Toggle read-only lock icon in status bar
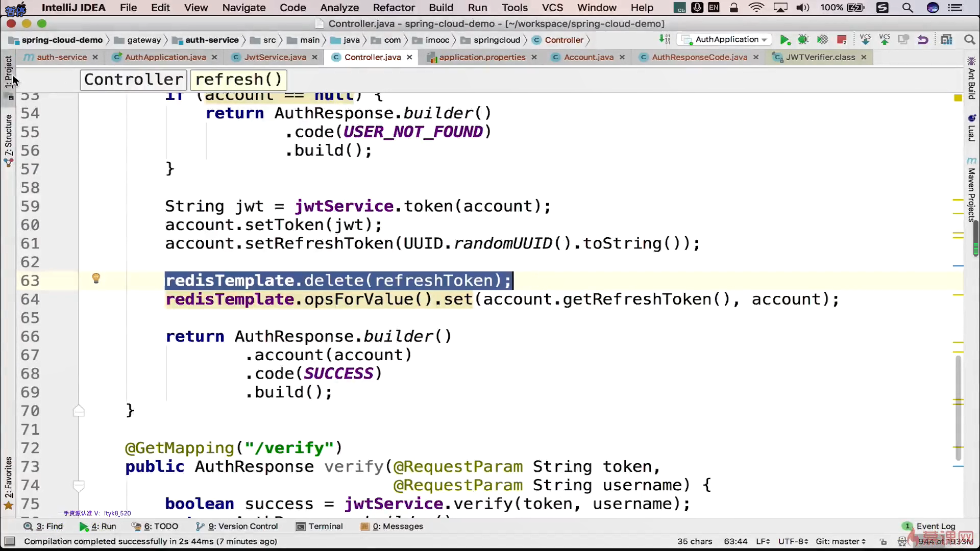980x551 pixels. 883,541
